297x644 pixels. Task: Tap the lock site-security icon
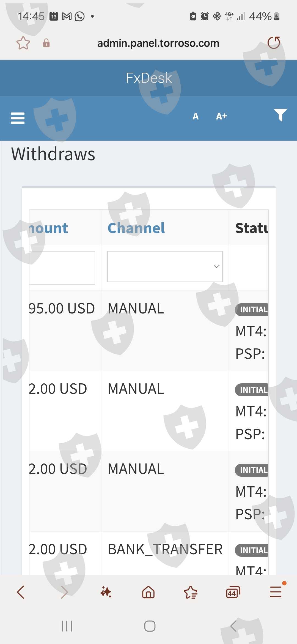(46, 43)
